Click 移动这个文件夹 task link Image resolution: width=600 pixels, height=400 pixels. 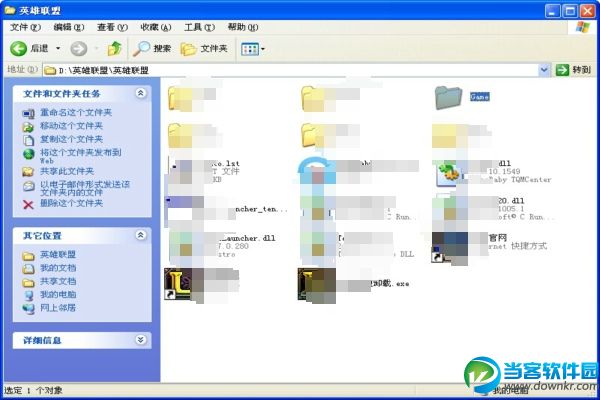click(x=72, y=126)
